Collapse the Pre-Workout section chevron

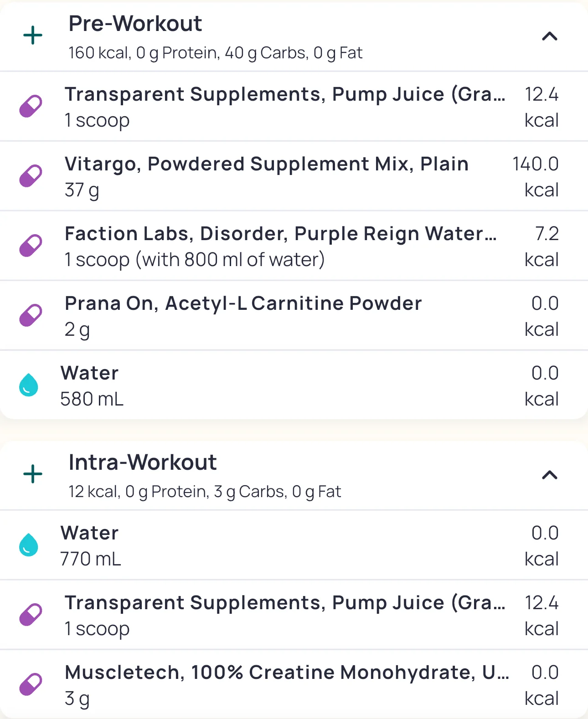[x=550, y=36]
